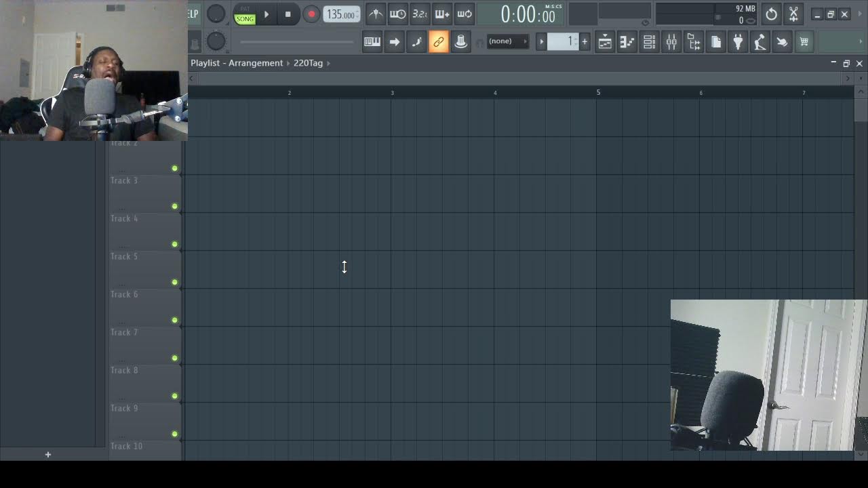Mute Track 3 with its green light
This screenshot has width=868, height=488.
click(174, 206)
